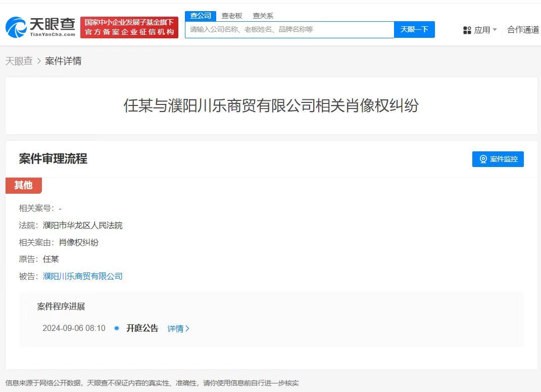Click the company search input box
541x392 pixels.
point(290,29)
